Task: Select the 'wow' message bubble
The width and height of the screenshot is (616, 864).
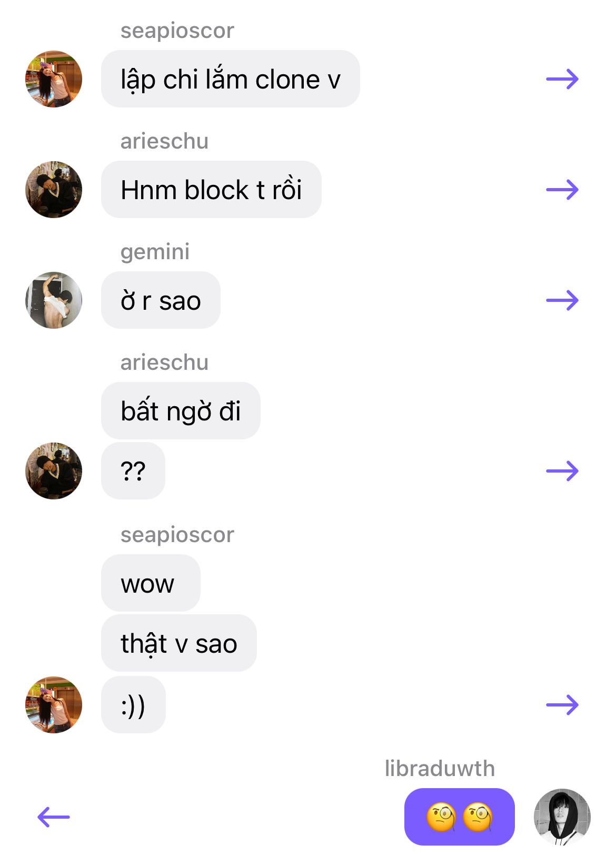Action: 151,583
